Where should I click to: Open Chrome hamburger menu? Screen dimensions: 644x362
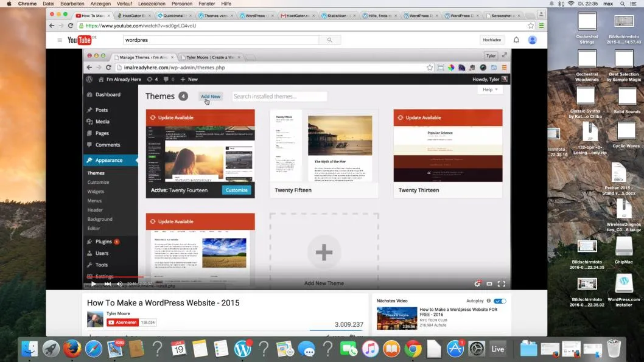pos(541,26)
